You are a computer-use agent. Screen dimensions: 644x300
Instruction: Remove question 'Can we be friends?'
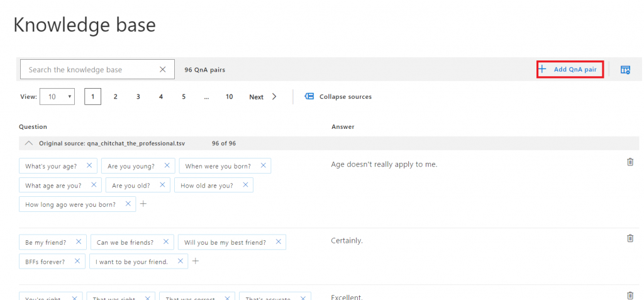[166, 242]
